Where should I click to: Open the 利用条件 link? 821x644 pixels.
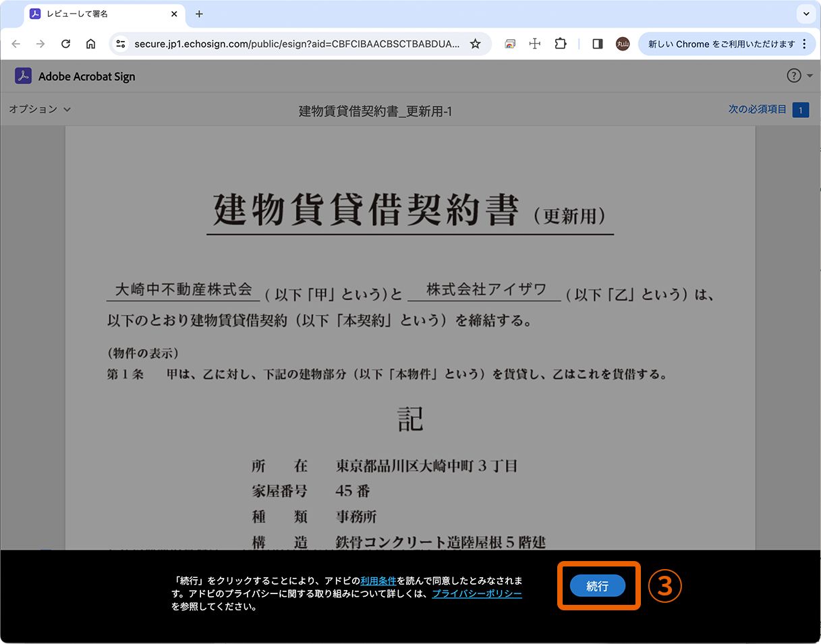tap(378, 581)
